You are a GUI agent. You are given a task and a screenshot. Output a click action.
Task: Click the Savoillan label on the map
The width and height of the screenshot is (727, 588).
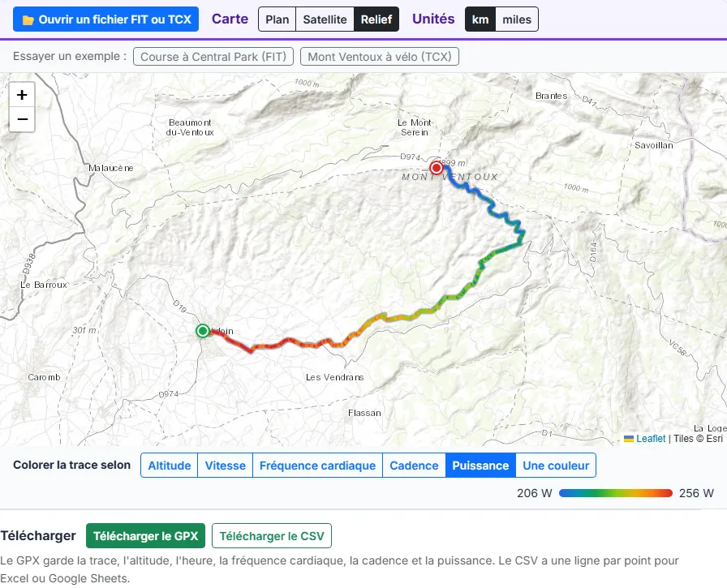pyautogui.click(x=654, y=145)
